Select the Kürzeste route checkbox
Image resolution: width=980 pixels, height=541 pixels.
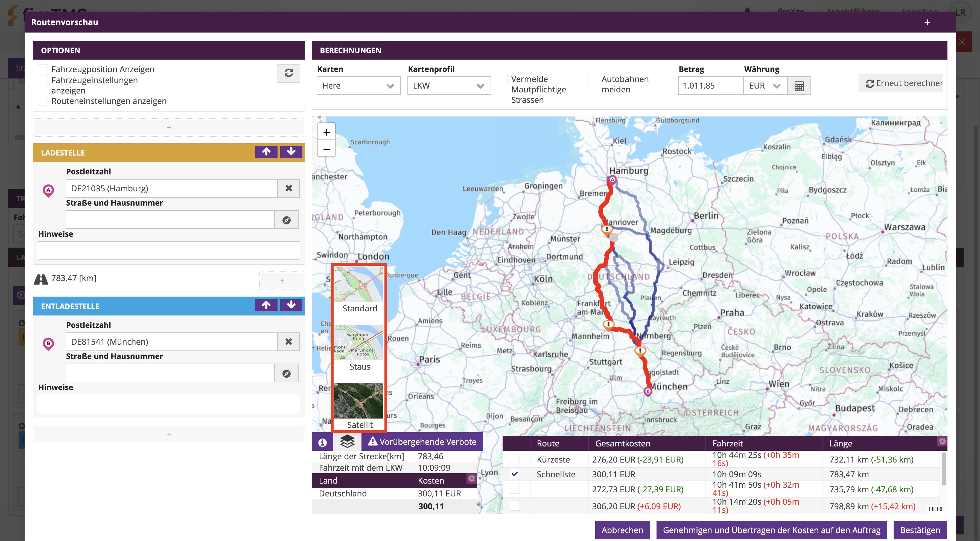pos(514,459)
